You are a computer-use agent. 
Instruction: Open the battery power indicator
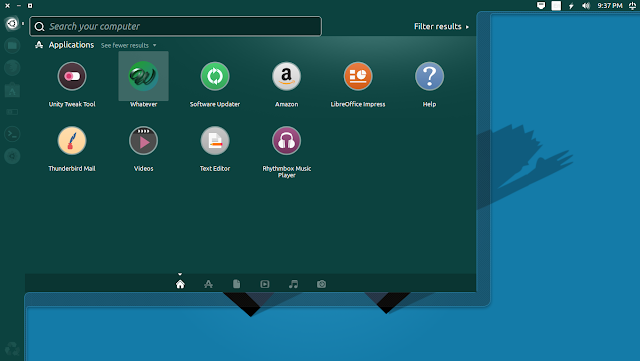[571, 6]
